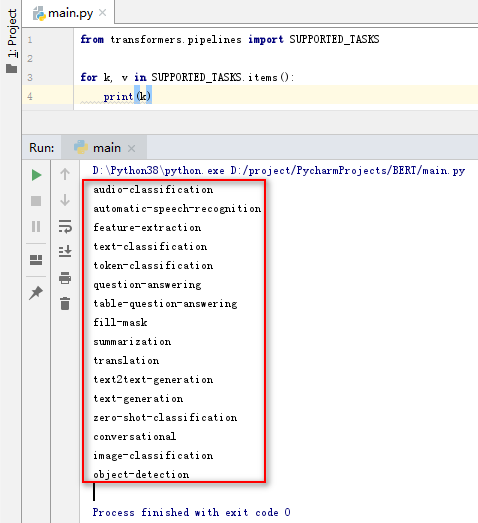Open the Project tool window sidebar tab

click(x=12, y=33)
